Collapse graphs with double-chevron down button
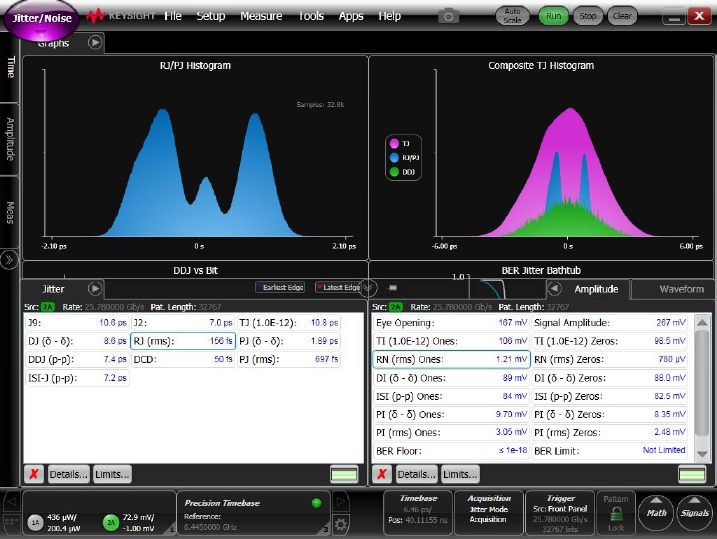Viewport: 717px width, 539px height. 368,288
